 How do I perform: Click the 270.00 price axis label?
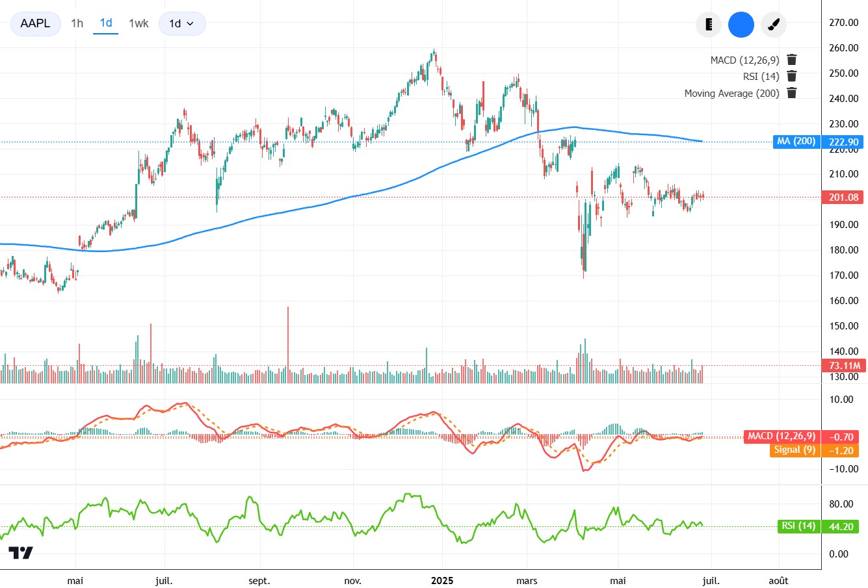pyautogui.click(x=843, y=23)
